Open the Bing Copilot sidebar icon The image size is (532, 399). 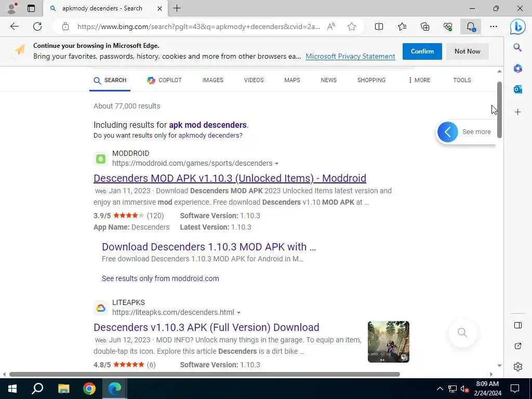pyautogui.click(x=518, y=27)
